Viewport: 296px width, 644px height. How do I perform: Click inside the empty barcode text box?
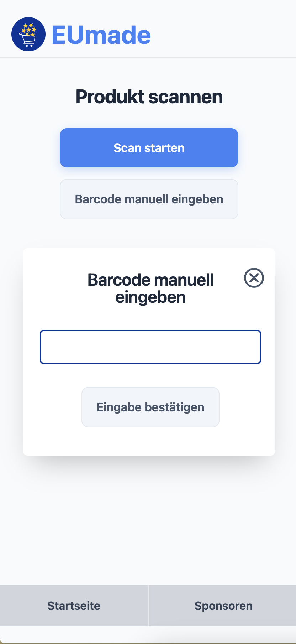tap(150, 347)
